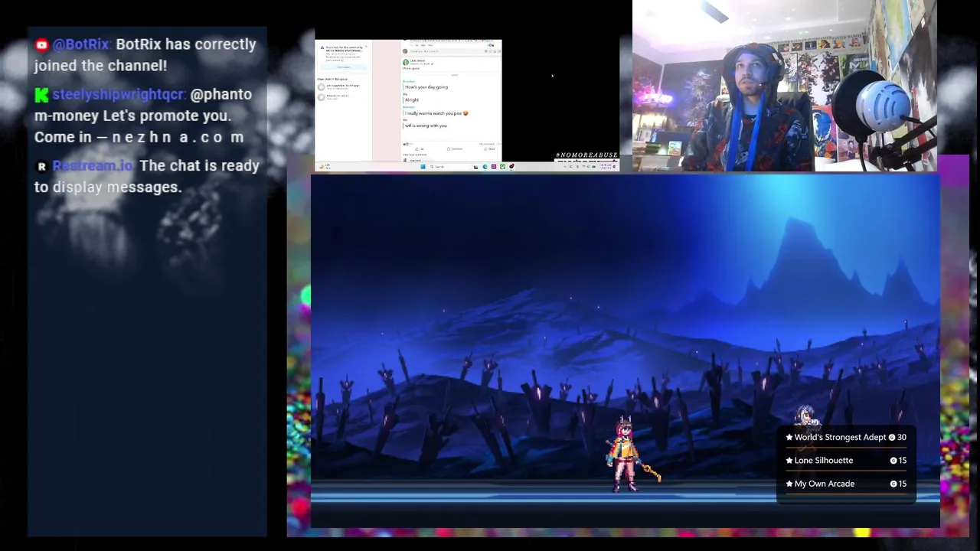Click the poster's profile avatar in post

(406, 63)
